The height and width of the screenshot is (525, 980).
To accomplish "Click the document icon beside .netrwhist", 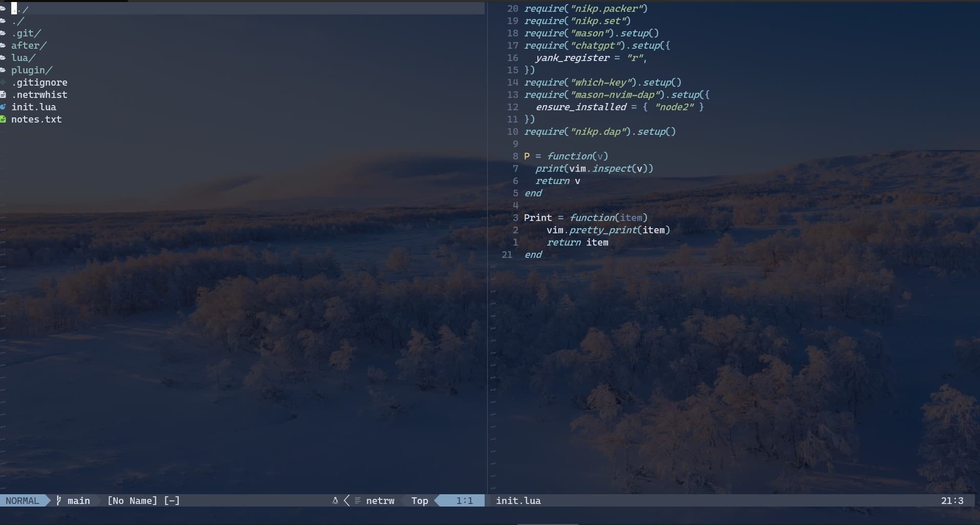I will 4,95.
